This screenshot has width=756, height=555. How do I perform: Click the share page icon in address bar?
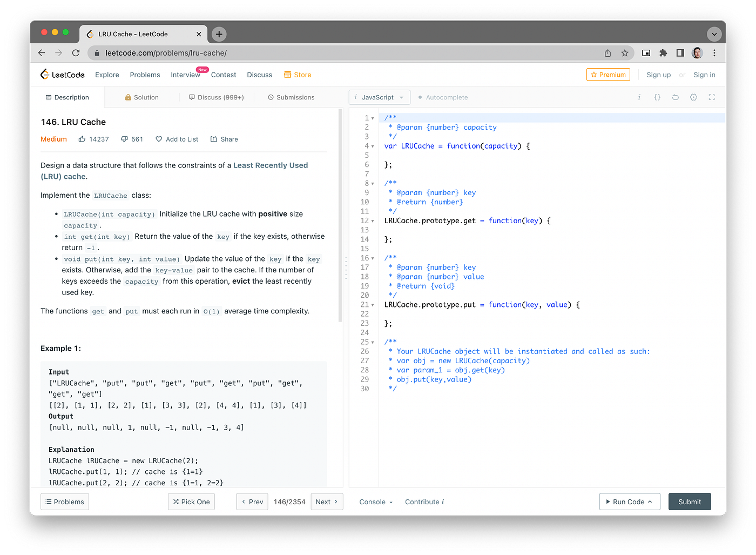pyautogui.click(x=607, y=53)
